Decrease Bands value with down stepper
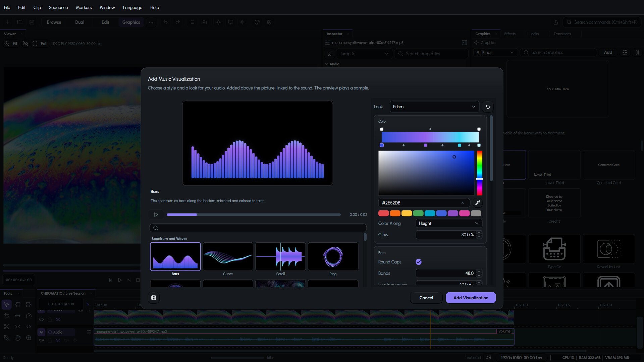This screenshot has width=644, height=362. pyautogui.click(x=479, y=276)
